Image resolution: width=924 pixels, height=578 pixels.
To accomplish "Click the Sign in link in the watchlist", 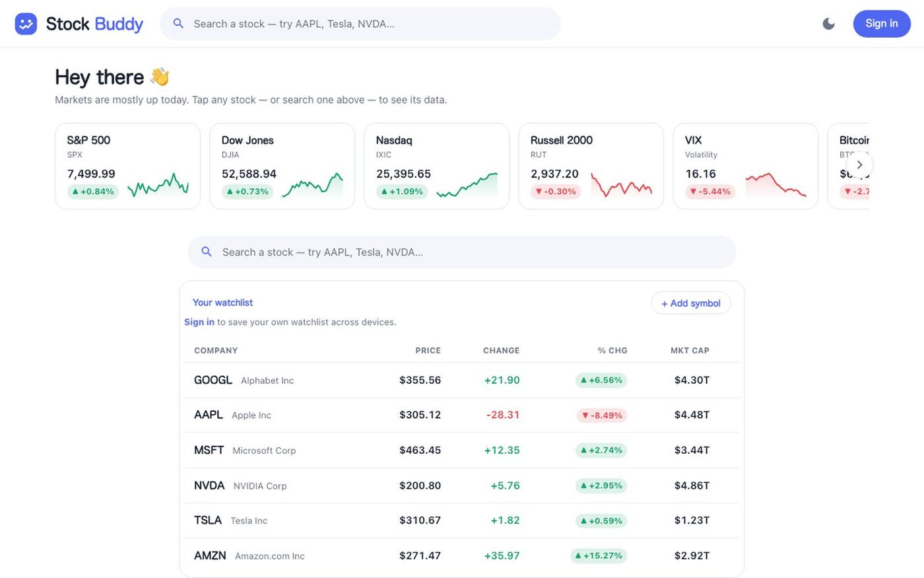I will (199, 322).
